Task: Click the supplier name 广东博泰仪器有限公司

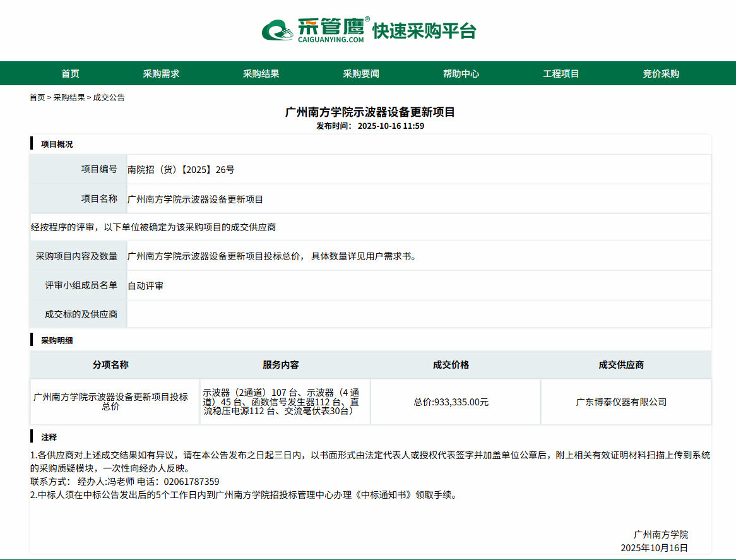Action: 621,402
